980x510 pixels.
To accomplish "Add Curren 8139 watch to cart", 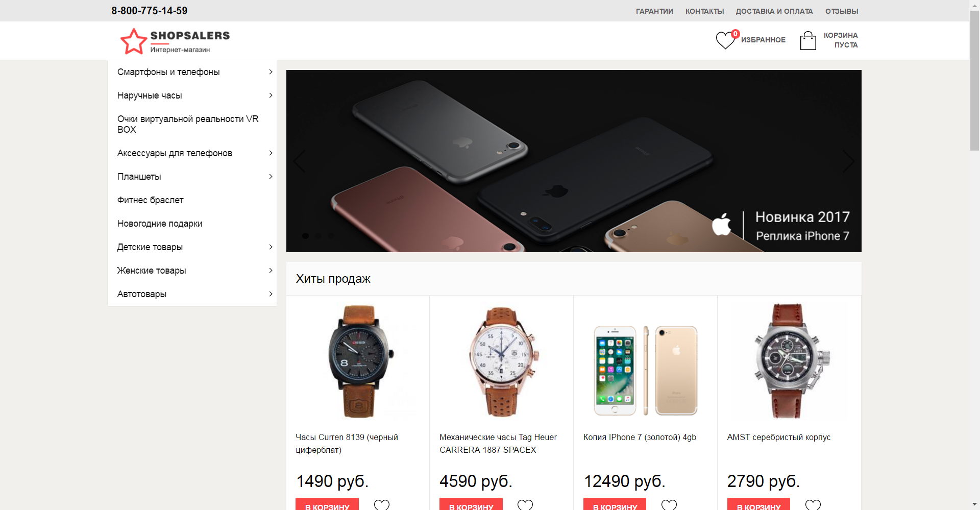I will [x=327, y=504].
